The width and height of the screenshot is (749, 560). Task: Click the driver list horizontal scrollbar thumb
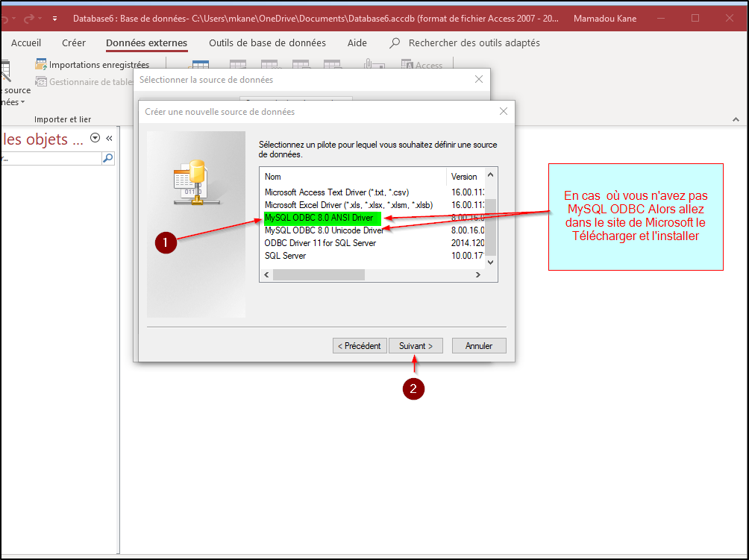click(x=319, y=275)
